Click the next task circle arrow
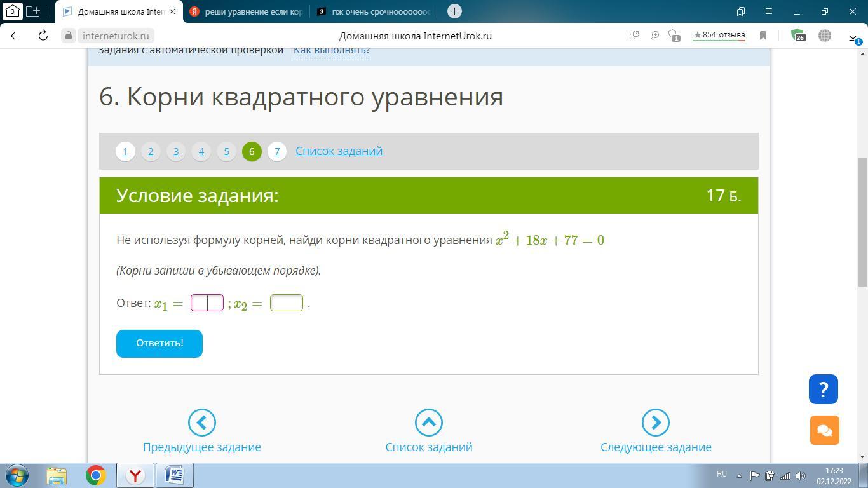The image size is (868, 488). (655, 423)
